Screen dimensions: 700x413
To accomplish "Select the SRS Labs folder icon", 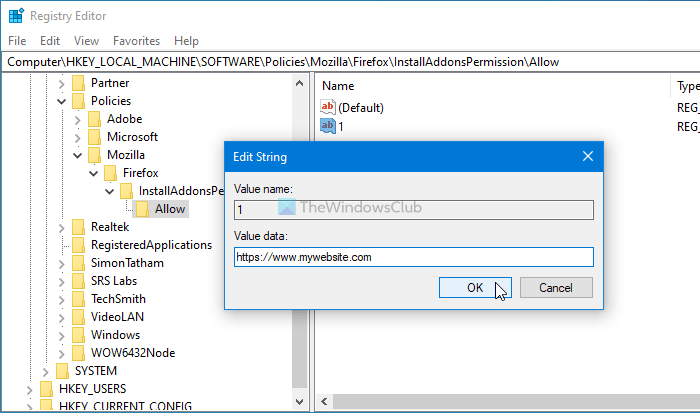I will point(79,281).
